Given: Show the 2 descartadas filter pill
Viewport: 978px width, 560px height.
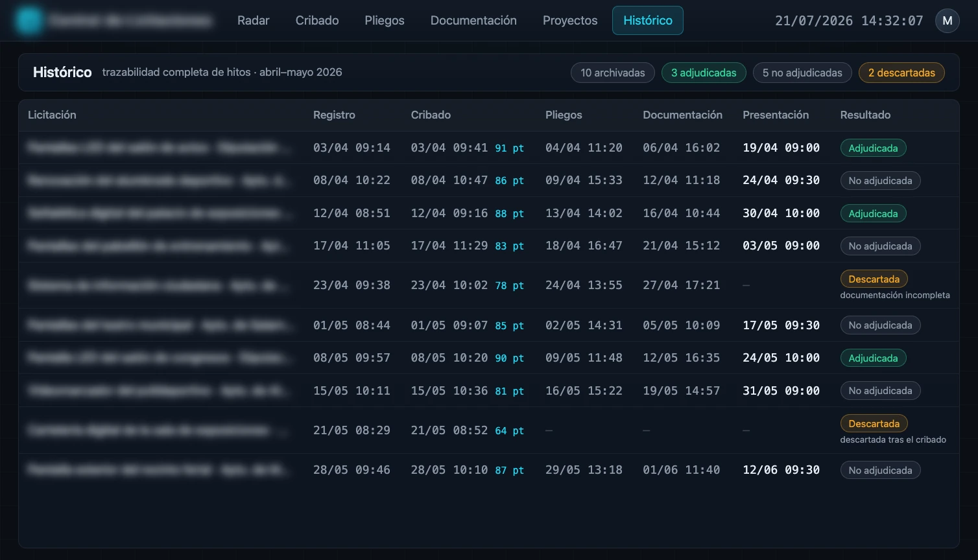Looking at the screenshot, I should click(x=901, y=73).
